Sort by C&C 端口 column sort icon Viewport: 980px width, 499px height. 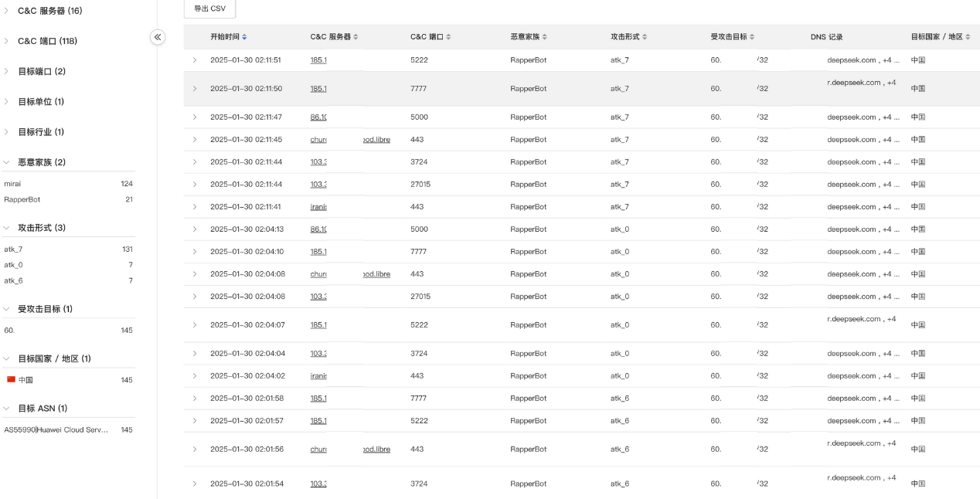[x=448, y=37]
